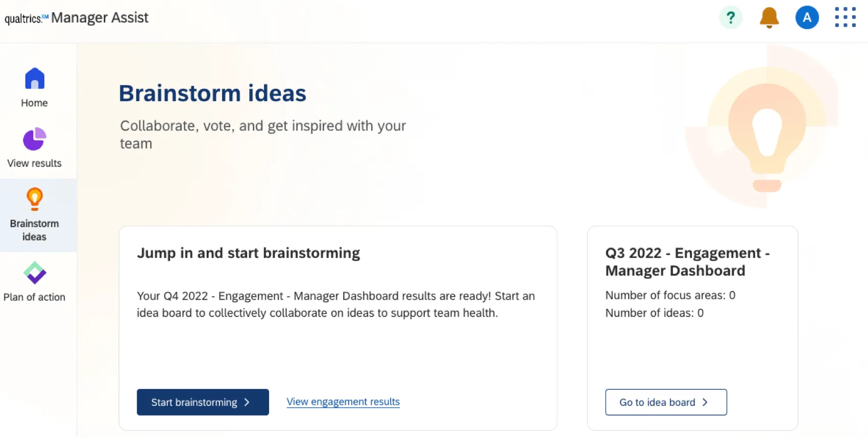
Task: Click the chevron on Start brainstorming
Action: click(247, 402)
